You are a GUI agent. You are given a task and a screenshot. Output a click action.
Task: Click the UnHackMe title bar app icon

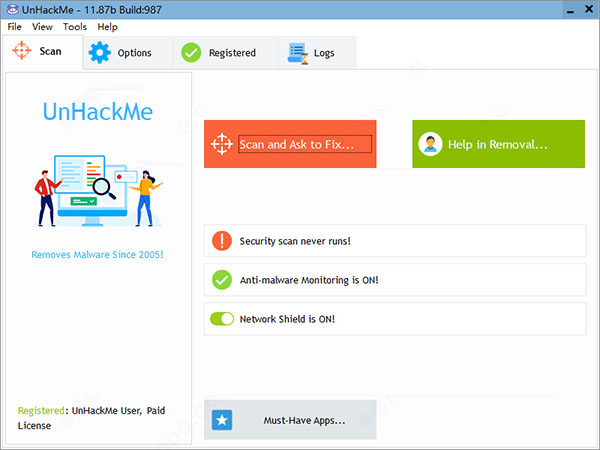tap(12, 9)
